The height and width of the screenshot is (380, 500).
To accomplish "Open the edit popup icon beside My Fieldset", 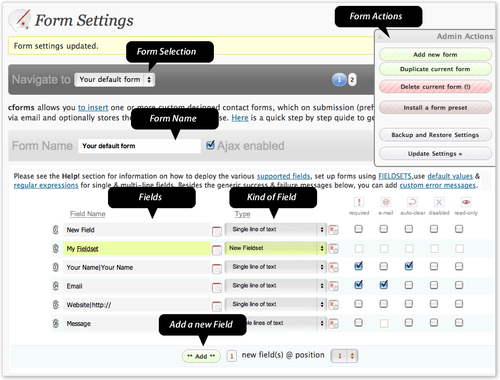I will tap(217, 250).
